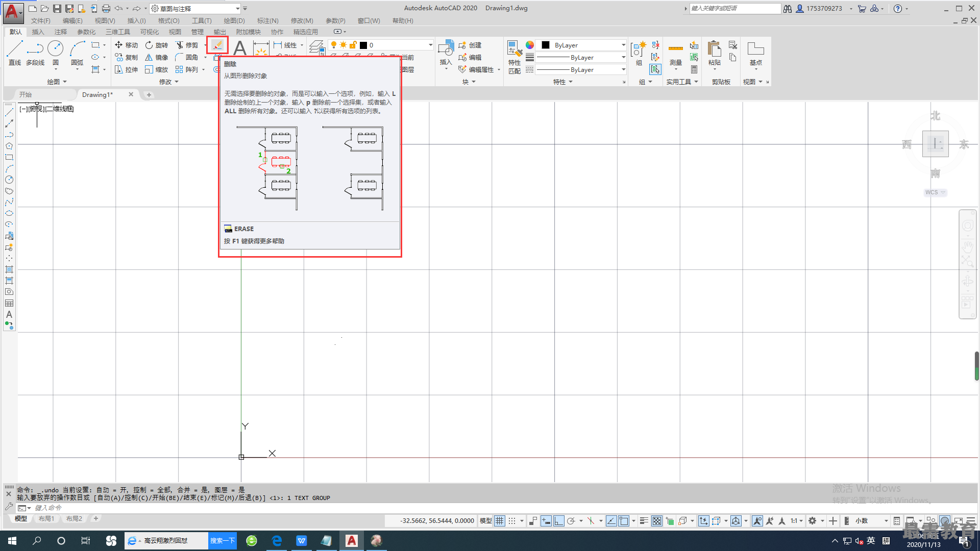Toggle grid display in status bar

click(x=500, y=521)
